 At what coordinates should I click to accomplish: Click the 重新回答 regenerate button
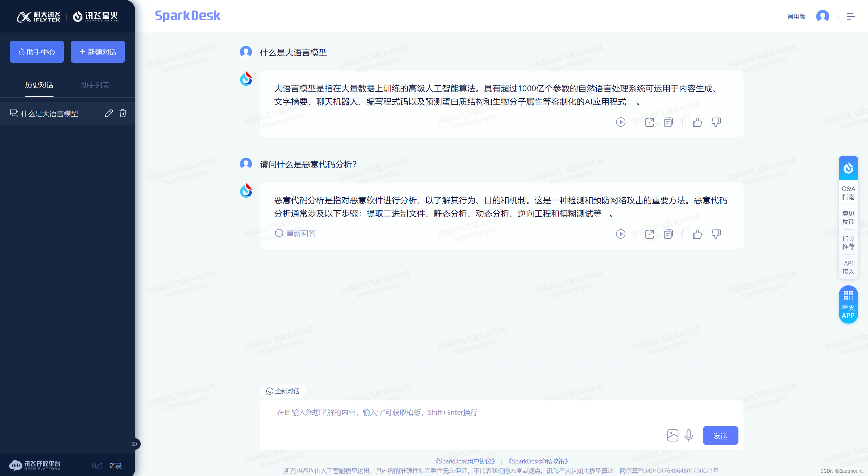coord(295,233)
